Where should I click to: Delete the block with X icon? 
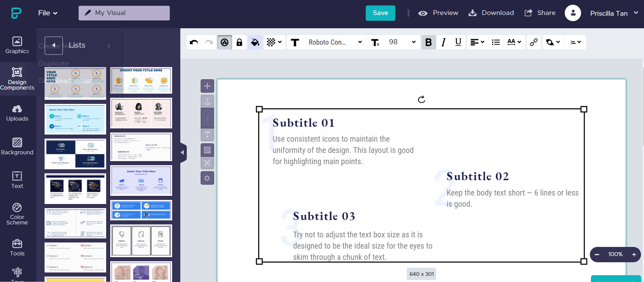point(207,163)
